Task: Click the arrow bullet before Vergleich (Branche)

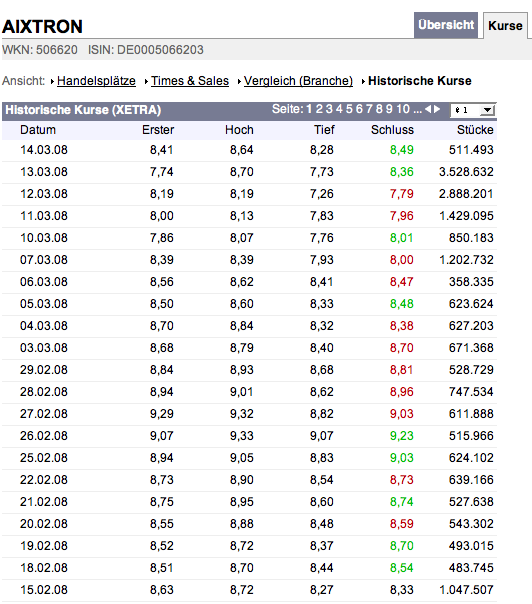Action: (x=239, y=82)
